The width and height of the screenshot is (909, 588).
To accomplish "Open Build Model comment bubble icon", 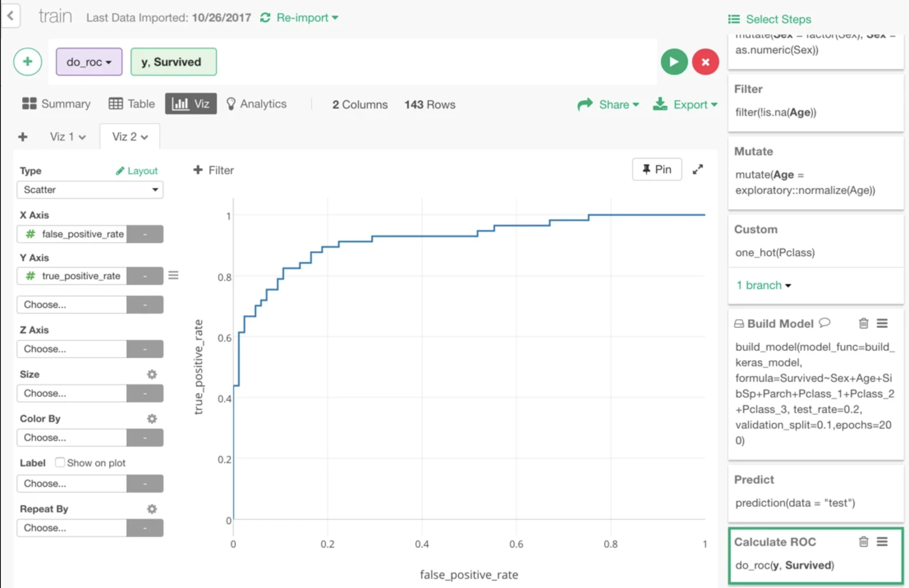I will pyautogui.click(x=824, y=323).
